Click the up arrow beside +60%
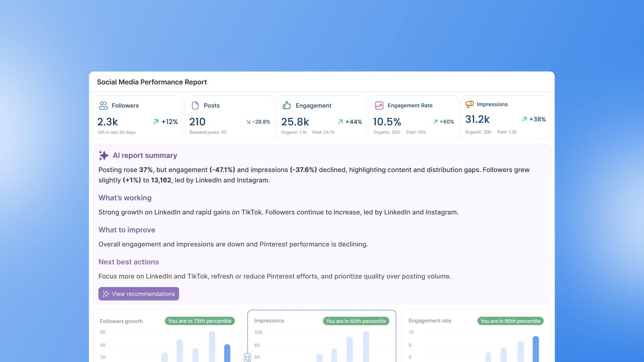The image size is (644, 362). 435,122
